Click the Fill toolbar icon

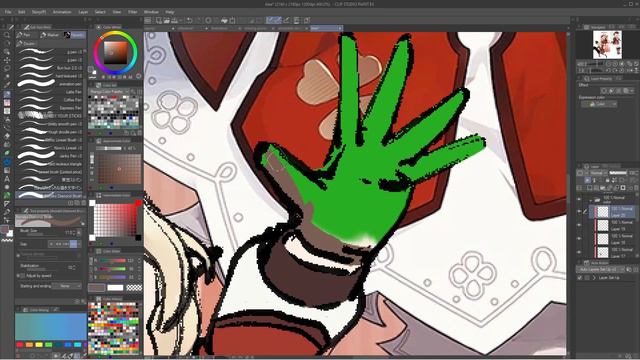[x=224, y=20]
